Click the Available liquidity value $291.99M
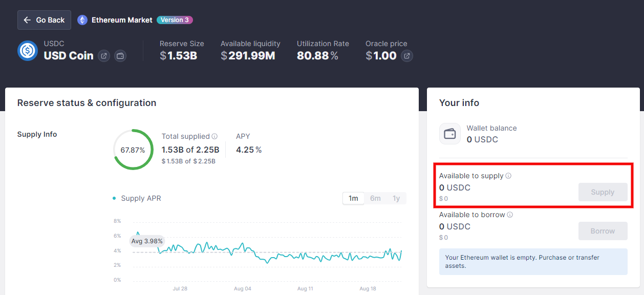The height and width of the screenshot is (295, 644). coord(248,56)
